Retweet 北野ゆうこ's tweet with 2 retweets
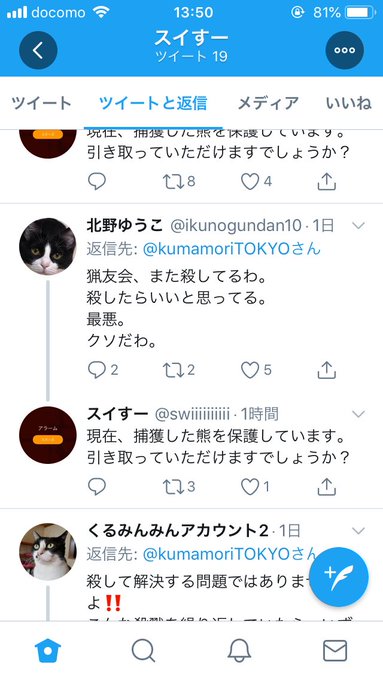 tap(179, 370)
